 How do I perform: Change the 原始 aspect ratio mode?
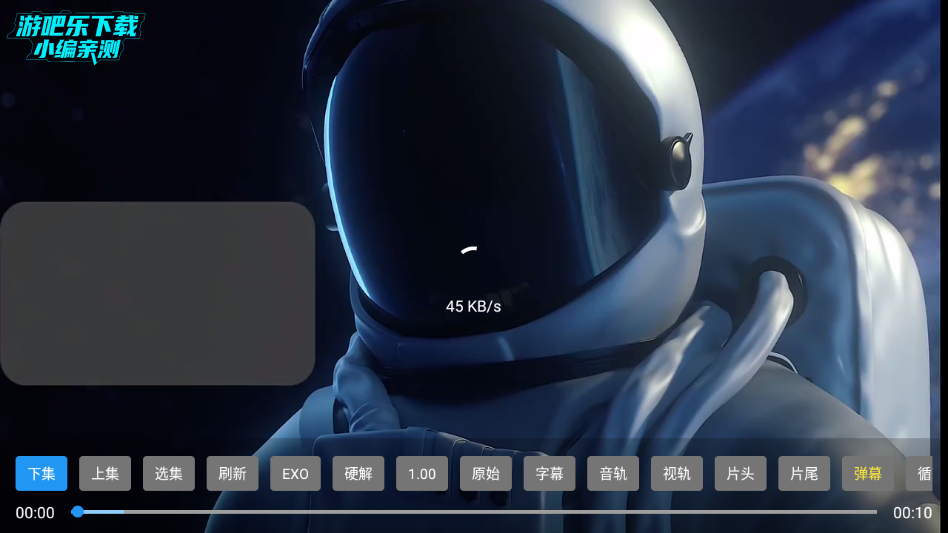(486, 473)
